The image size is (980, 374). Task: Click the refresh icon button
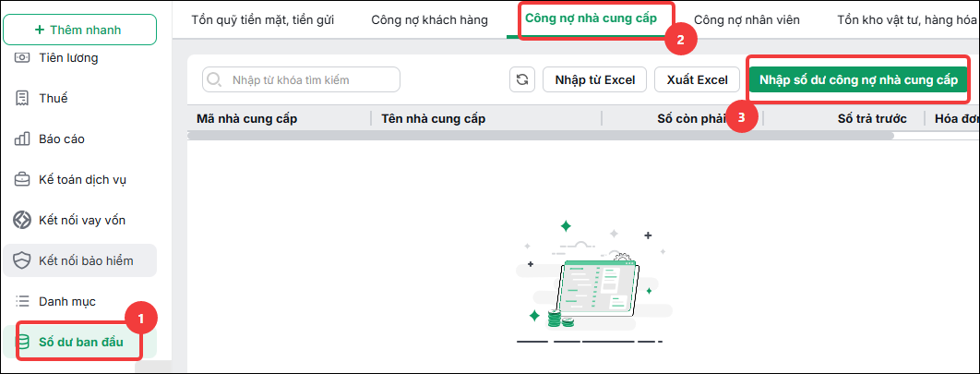click(x=522, y=79)
